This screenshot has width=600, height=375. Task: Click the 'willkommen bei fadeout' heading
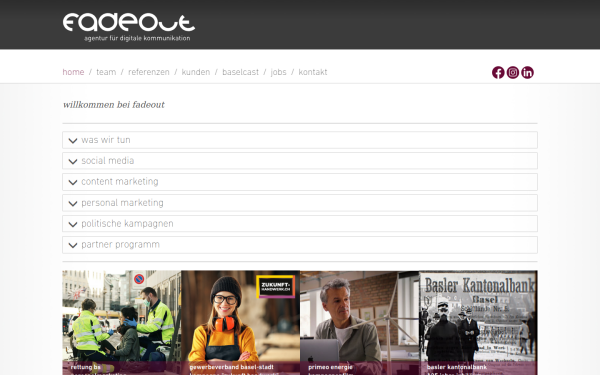click(x=114, y=105)
